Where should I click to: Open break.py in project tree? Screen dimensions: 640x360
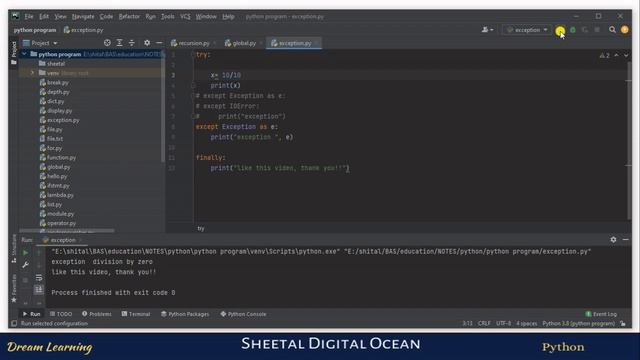(x=54, y=82)
